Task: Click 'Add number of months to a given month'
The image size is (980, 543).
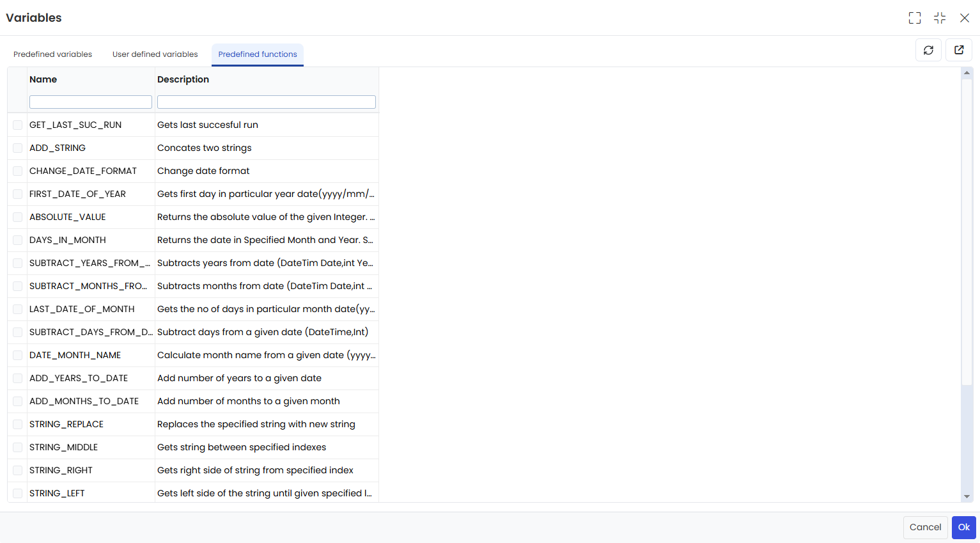Action: pos(249,402)
